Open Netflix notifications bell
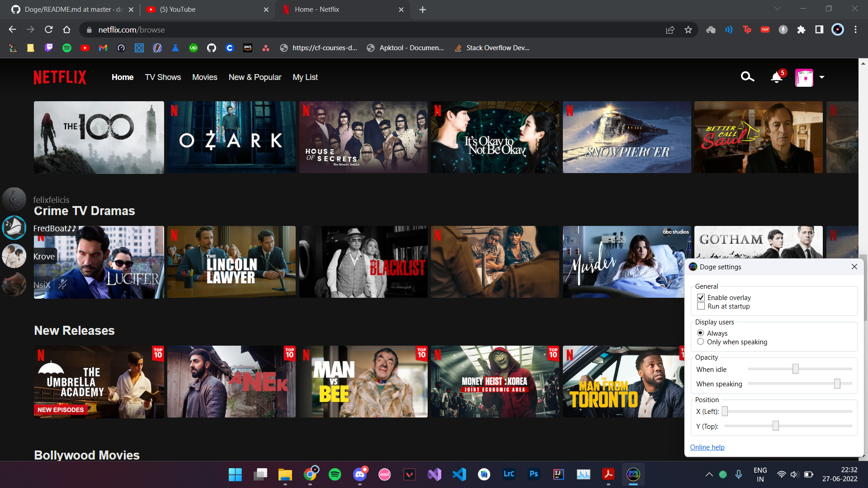 (776, 78)
